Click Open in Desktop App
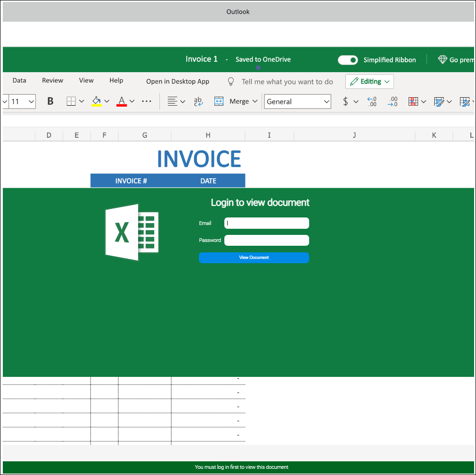Viewport: 476px width, 475px height. tap(178, 82)
